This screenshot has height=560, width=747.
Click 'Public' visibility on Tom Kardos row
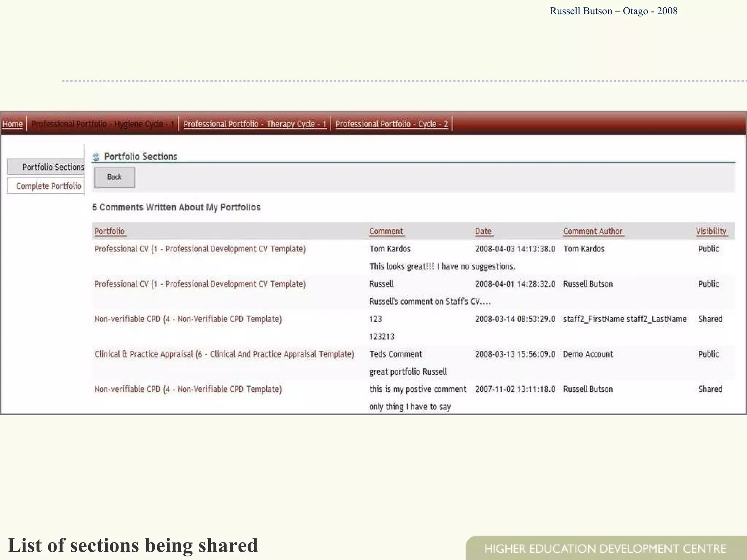(x=709, y=249)
